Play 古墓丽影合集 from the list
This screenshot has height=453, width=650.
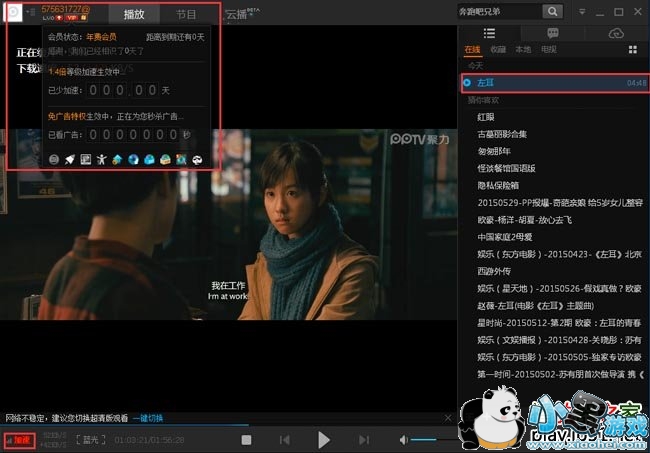[x=502, y=134]
